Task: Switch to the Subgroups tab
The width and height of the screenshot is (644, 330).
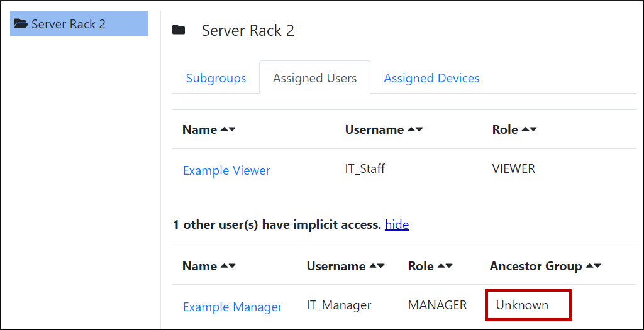Action: tap(216, 79)
